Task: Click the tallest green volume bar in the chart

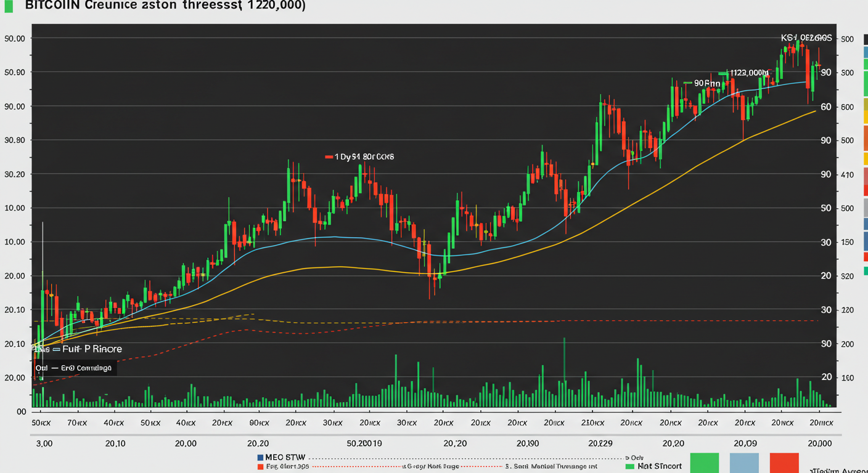Action: tap(563, 372)
